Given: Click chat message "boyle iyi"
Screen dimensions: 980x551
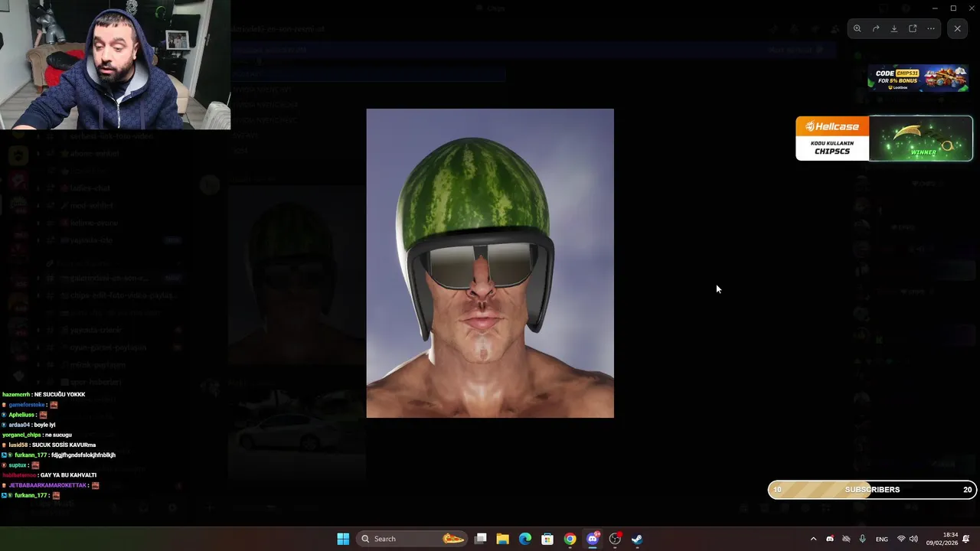Looking at the screenshot, I should [x=44, y=425].
